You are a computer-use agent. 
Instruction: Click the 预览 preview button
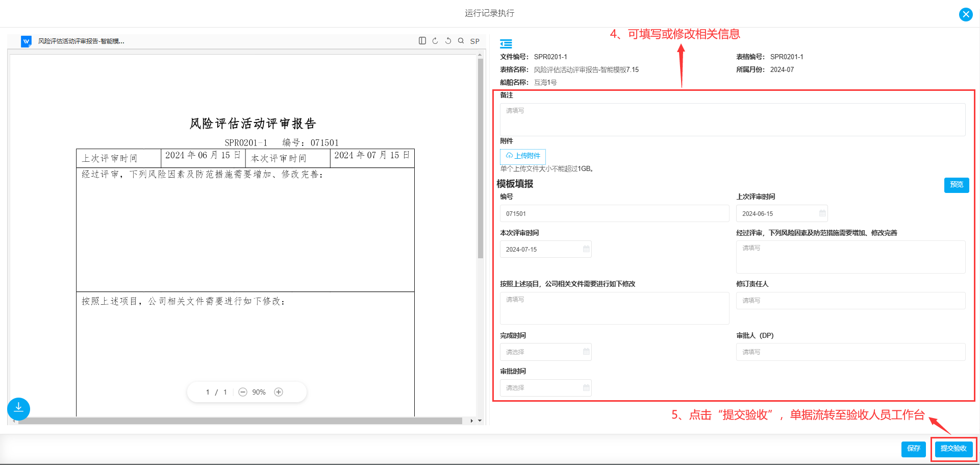pos(957,185)
